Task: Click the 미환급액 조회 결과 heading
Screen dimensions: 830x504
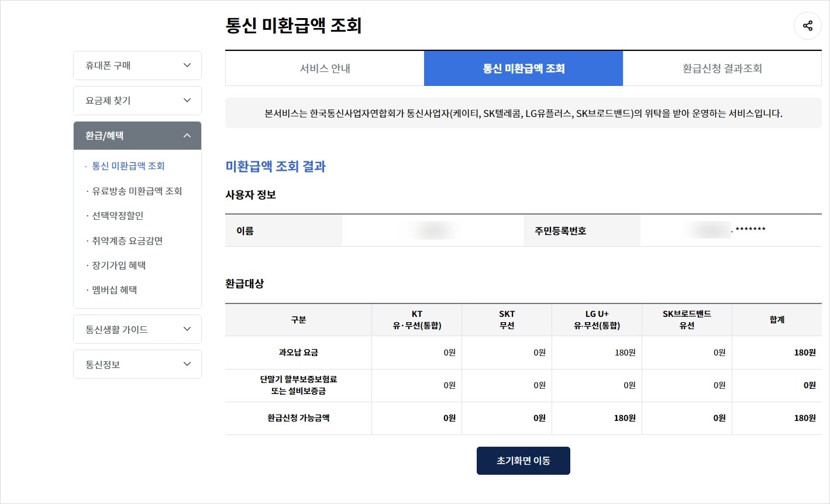Action: 275,167
